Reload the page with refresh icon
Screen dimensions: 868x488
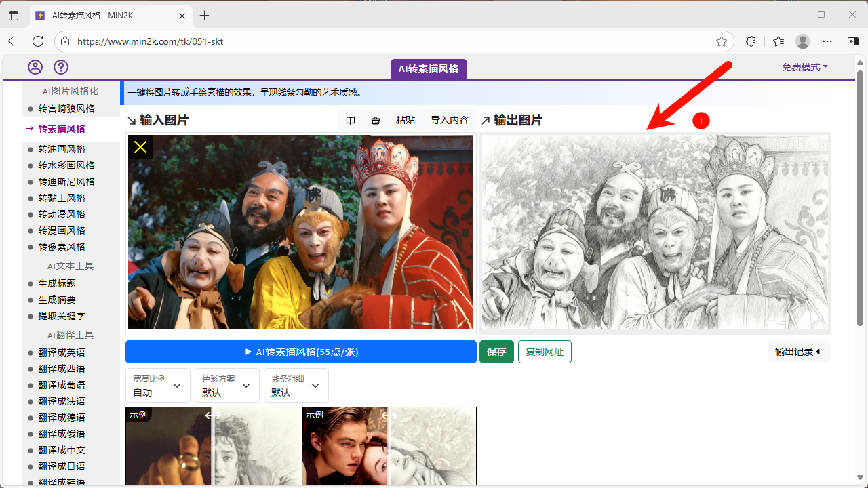pos(38,41)
